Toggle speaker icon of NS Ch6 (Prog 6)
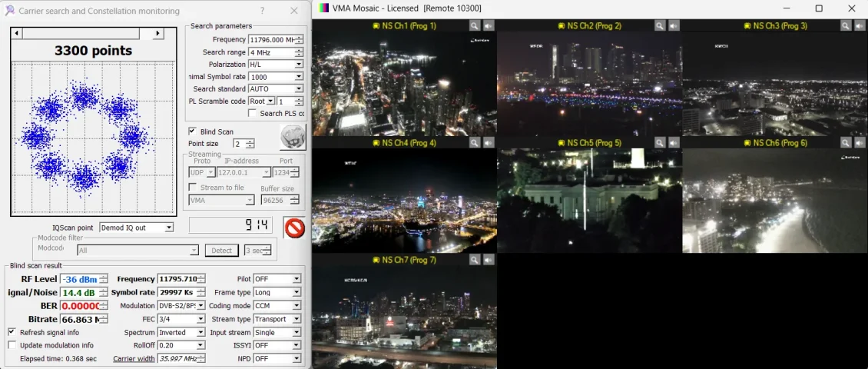This screenshot has width=868, height=369. click(x=859, y=143)
